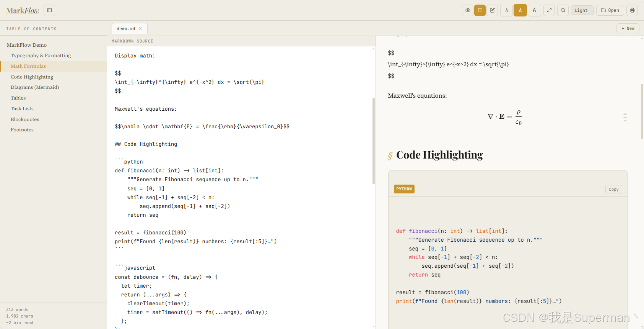644x329 pixels.
Task: Click the preview pane scrollbar thumb
Action: (x=642, y=111)
